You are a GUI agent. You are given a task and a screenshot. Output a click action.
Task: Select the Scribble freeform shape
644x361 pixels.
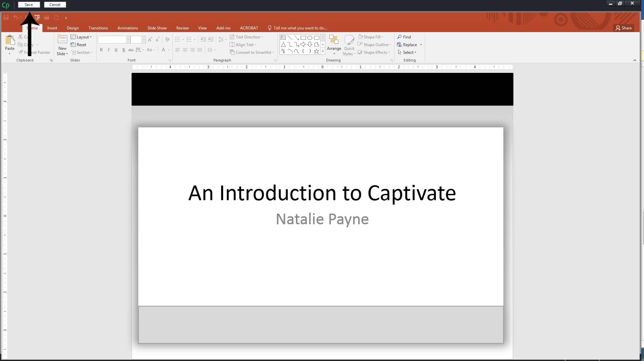point(283,51)
